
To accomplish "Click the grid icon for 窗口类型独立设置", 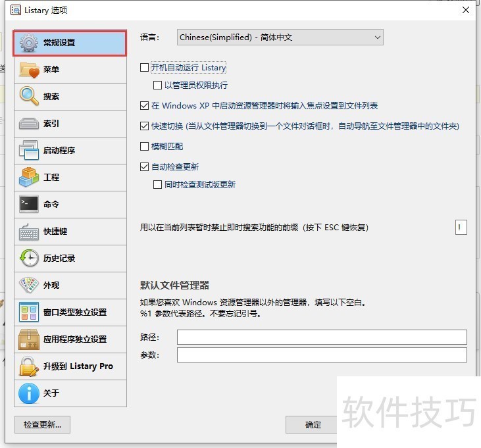I will [29, 312].
